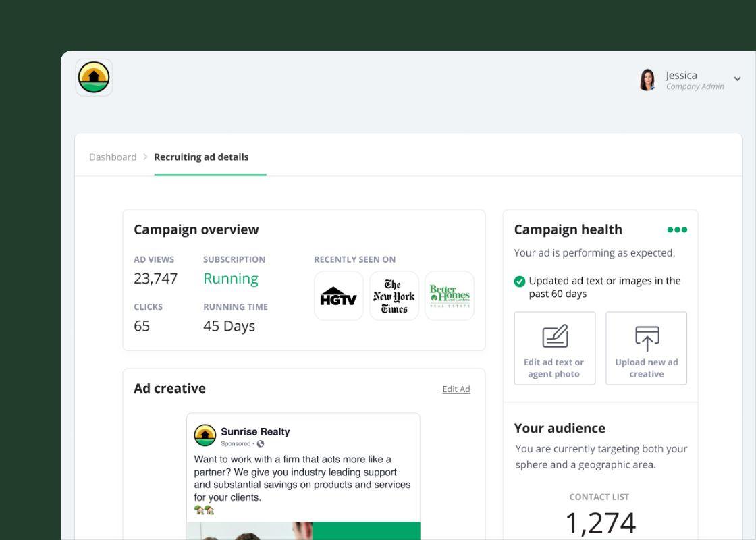Click the 23,747 ad views value

coord(155,278)
